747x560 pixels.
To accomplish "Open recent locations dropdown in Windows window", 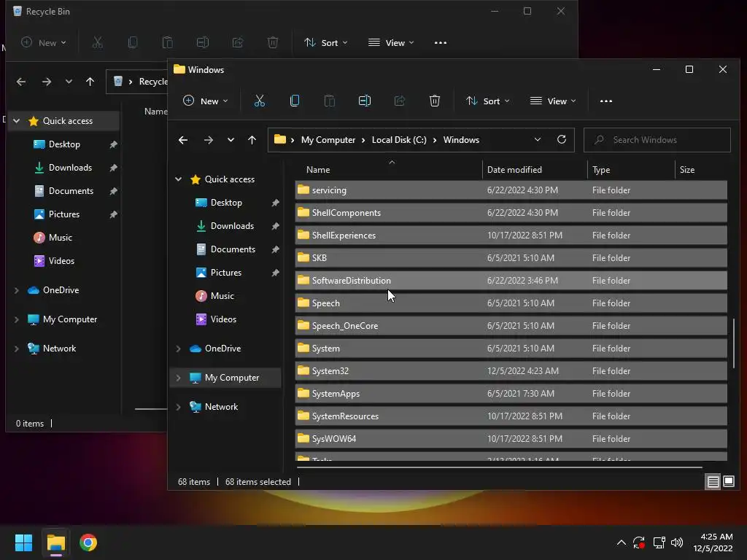I will 231,140.
